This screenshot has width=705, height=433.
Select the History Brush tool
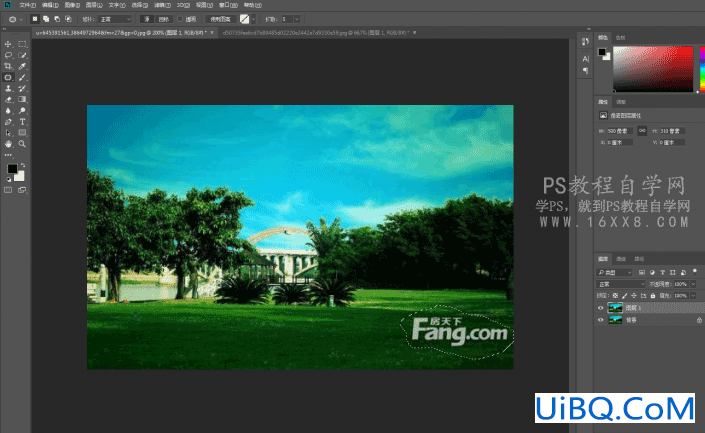[22, 89]
